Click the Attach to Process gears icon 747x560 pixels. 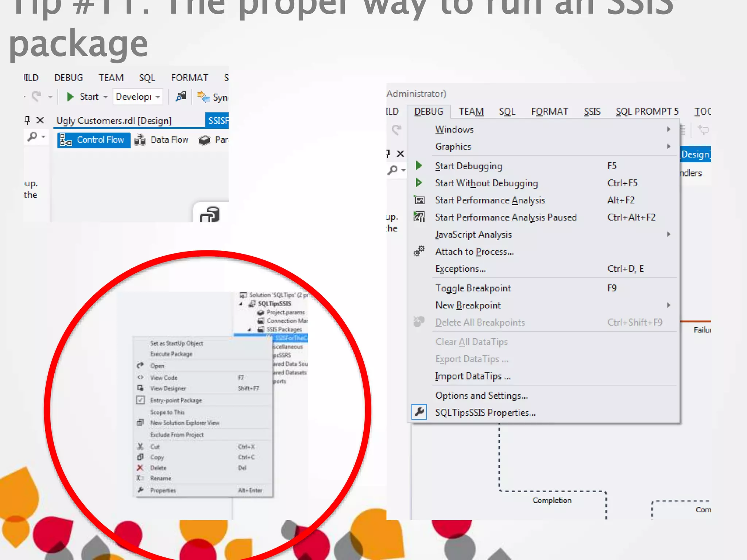tap(419, 251)
